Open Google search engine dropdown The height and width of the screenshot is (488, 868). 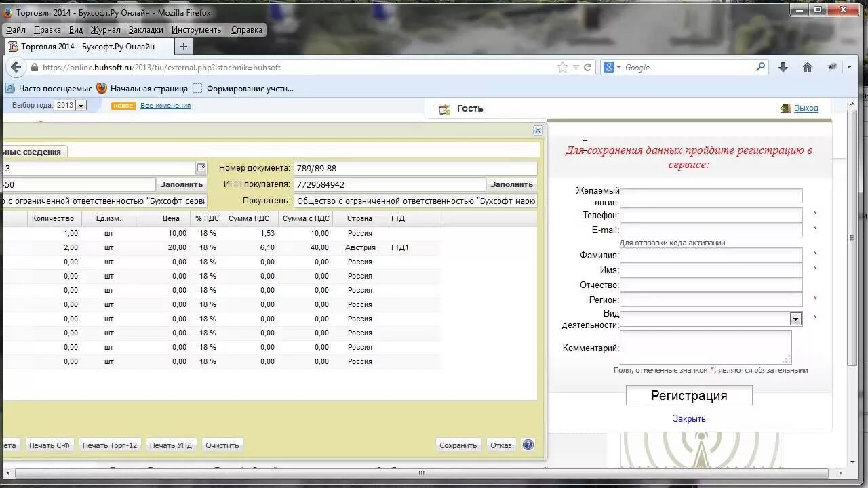[x=613, y=67]
